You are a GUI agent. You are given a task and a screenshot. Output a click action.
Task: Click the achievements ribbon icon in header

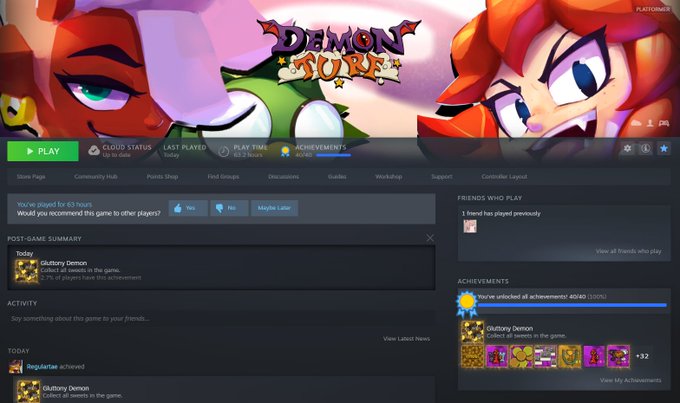[285, 151]
